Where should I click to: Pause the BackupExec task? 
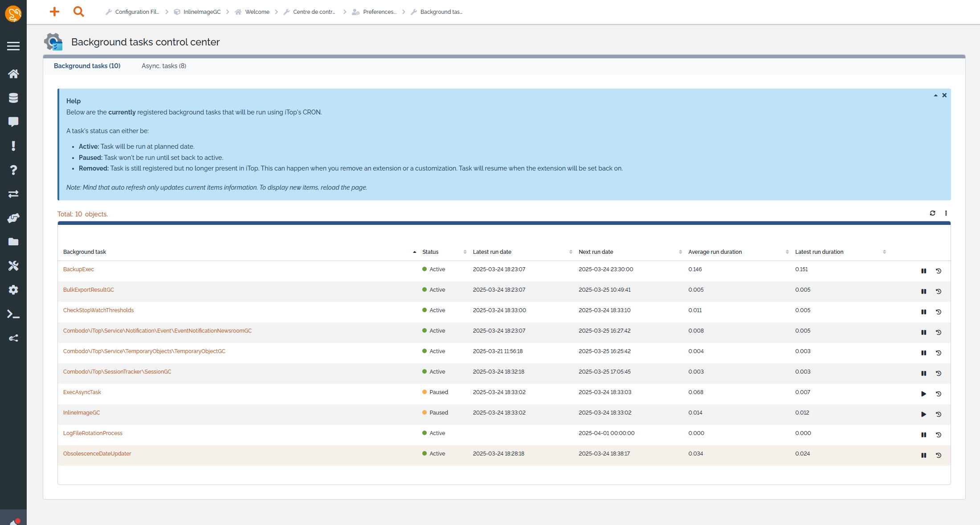923,271
